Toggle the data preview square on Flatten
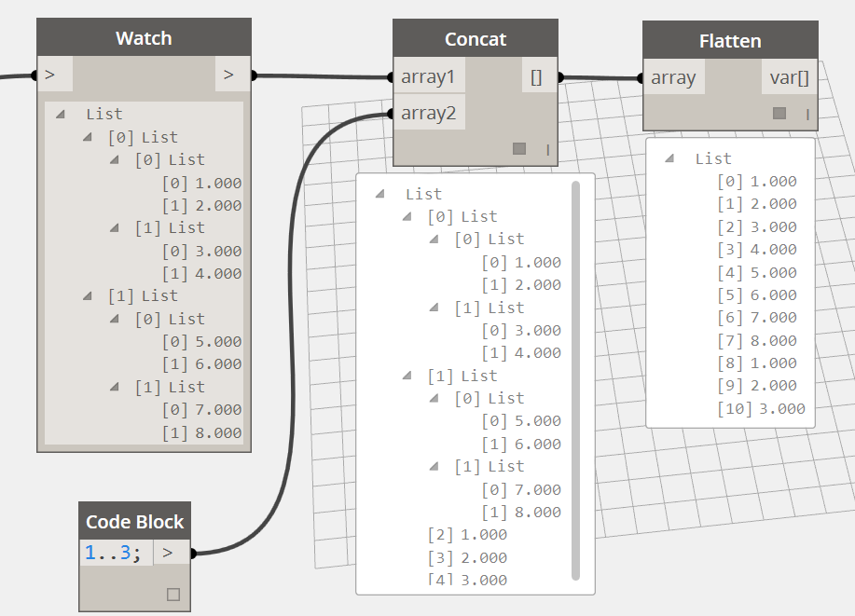Viewport: 855px width, 616px height. coord(779,112)
